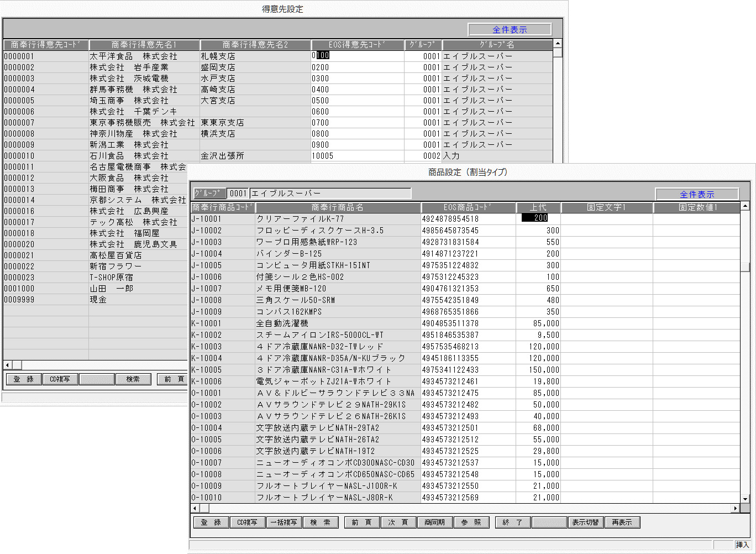
Task: Click the selected 上代 cell showing 200
Action: click(539, 218)
